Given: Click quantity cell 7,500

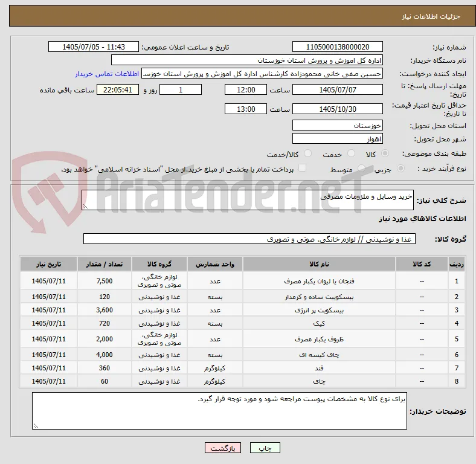Looking at the screenshot, I should (x=105, y=281).
